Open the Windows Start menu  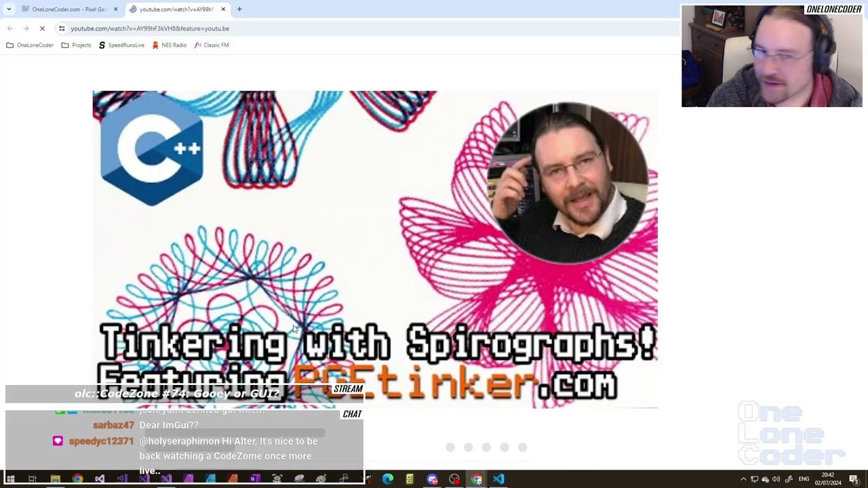[x=10, y=479]
